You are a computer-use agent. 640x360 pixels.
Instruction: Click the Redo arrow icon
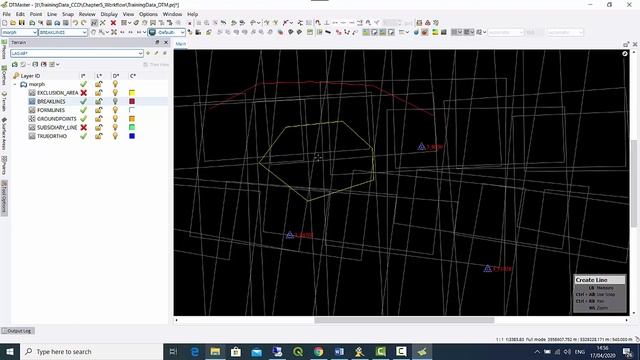(83, 23)
